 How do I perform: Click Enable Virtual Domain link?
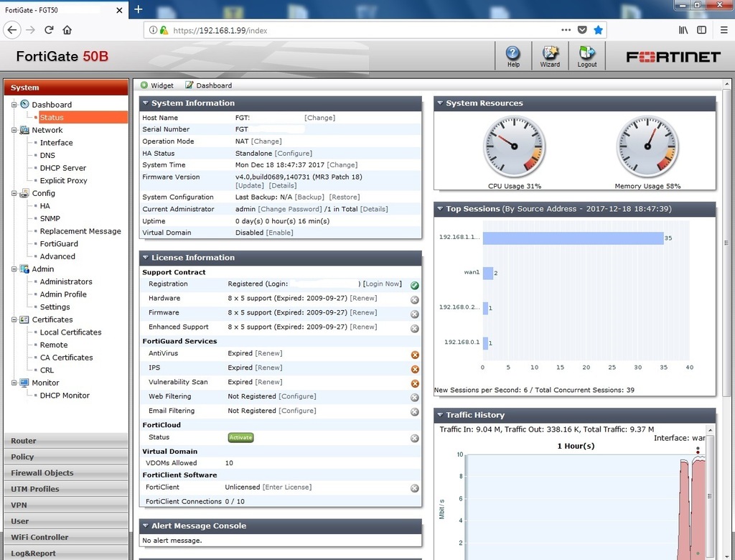279,233
